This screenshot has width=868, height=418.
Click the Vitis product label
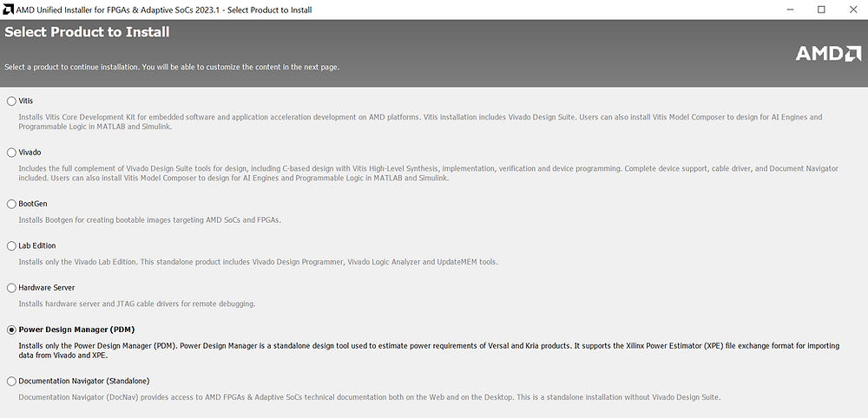(x=25, y=101)
